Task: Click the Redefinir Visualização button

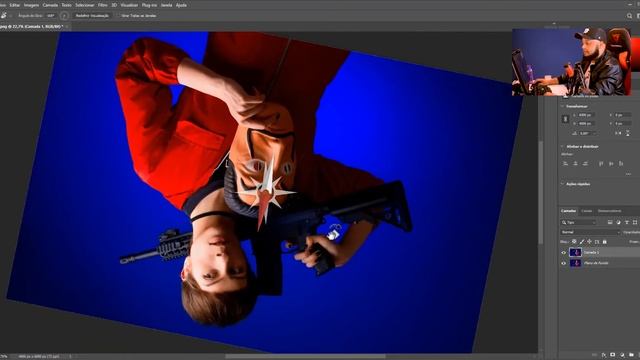Action: coord(92,16)
